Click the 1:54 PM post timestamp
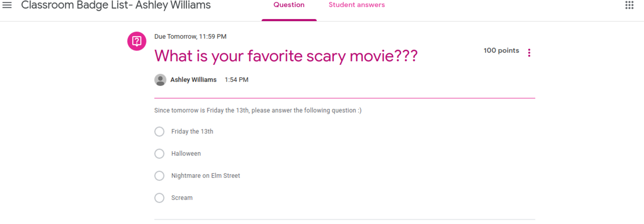 pyautogui.click(x=236, y=80)
